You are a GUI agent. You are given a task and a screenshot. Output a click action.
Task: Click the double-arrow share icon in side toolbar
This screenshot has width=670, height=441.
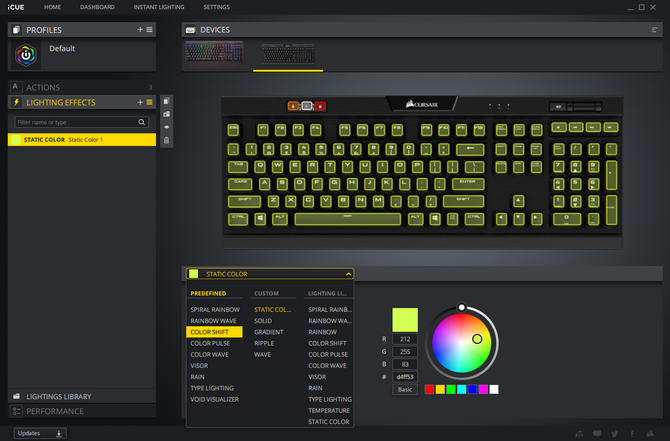click(167, 127)
